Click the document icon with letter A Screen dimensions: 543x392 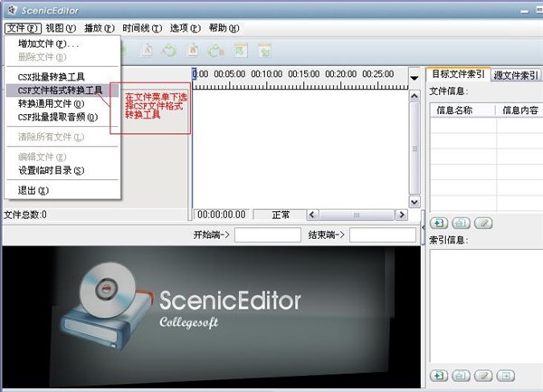(x=148, y=51)
